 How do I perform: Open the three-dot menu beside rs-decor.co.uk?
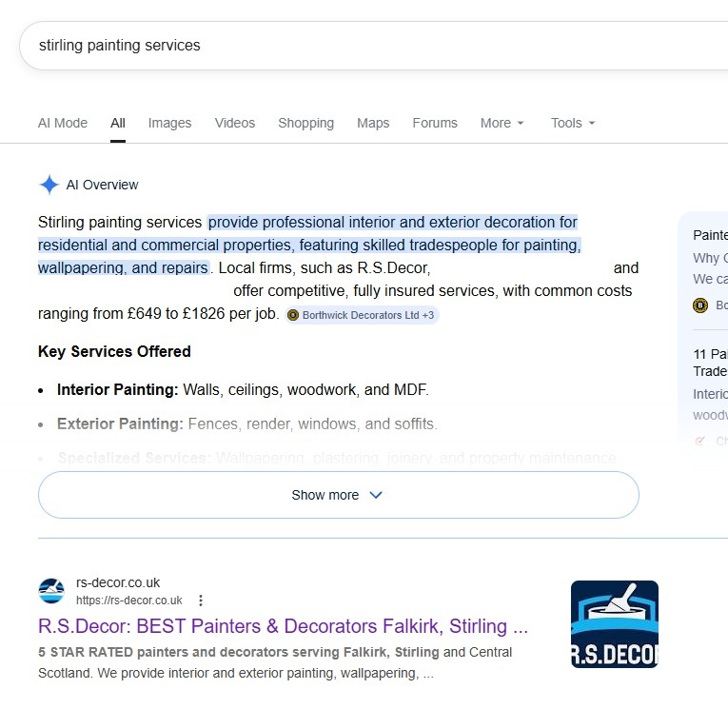[x=201, y=601]
